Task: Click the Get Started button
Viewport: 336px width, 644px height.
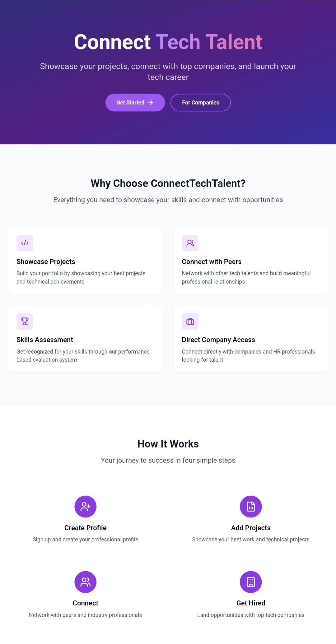Action: point(135,103)
